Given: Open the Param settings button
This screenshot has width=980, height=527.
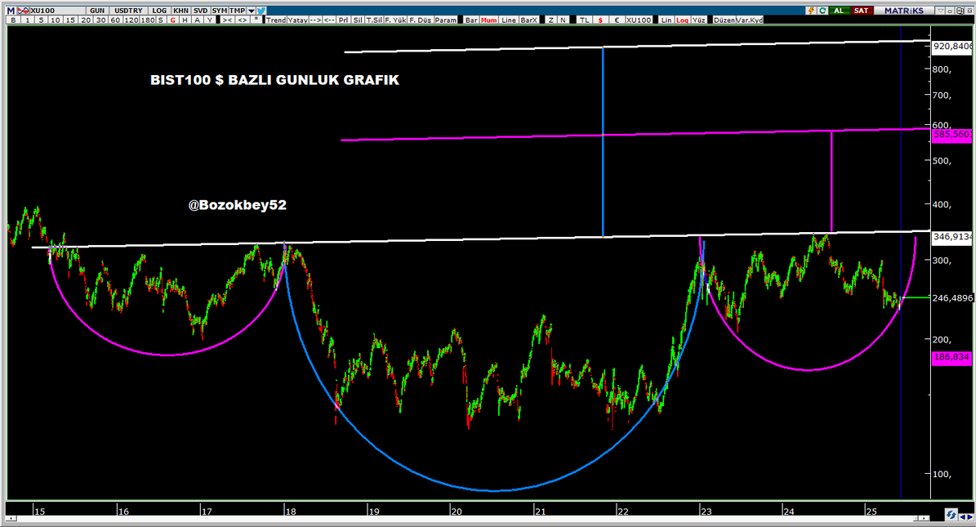Looking at the screenshot, I should point(446,20).
